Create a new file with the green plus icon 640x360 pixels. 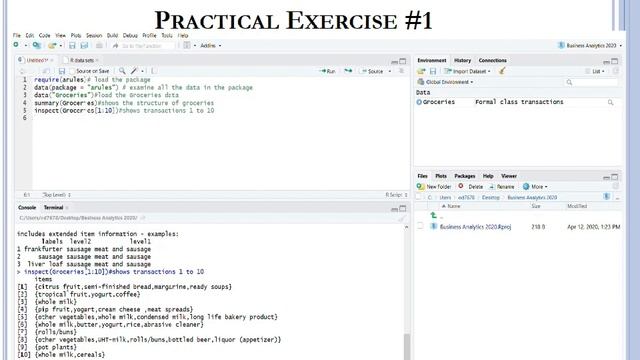16,45
